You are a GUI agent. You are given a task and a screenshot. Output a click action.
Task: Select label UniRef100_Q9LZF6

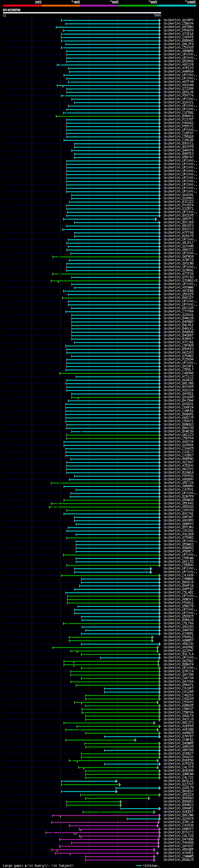point(178,44)
